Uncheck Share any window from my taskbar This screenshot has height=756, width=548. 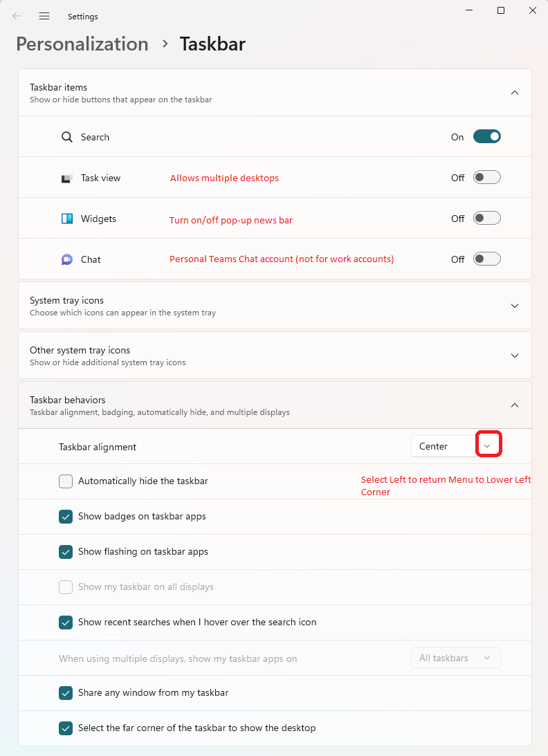click(x=65, y=692)
